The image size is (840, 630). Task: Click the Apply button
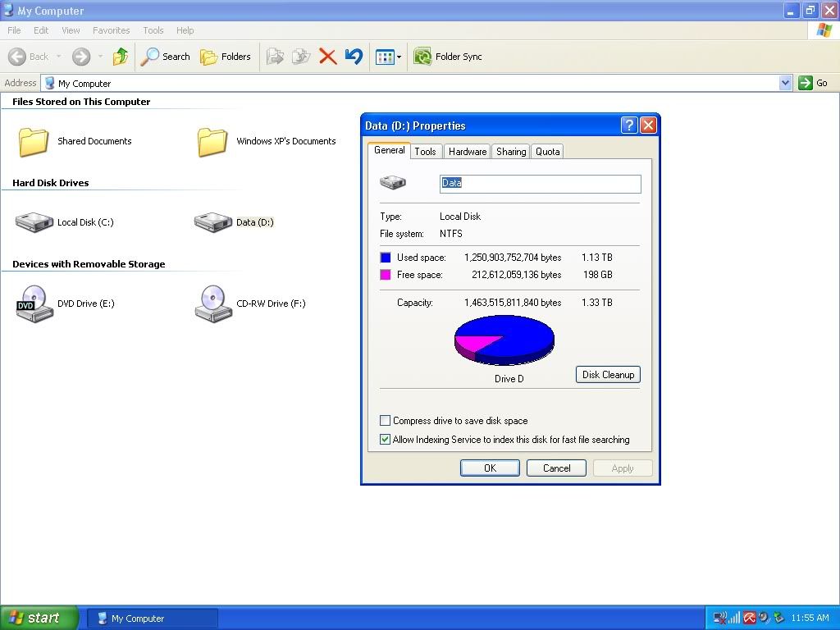[x=623, y=468]
